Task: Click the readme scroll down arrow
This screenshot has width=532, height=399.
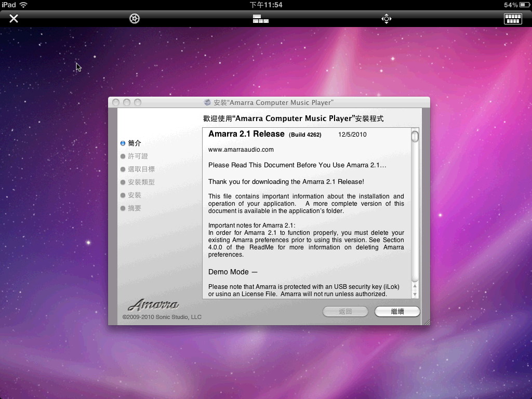Action: tap(415, 295)
